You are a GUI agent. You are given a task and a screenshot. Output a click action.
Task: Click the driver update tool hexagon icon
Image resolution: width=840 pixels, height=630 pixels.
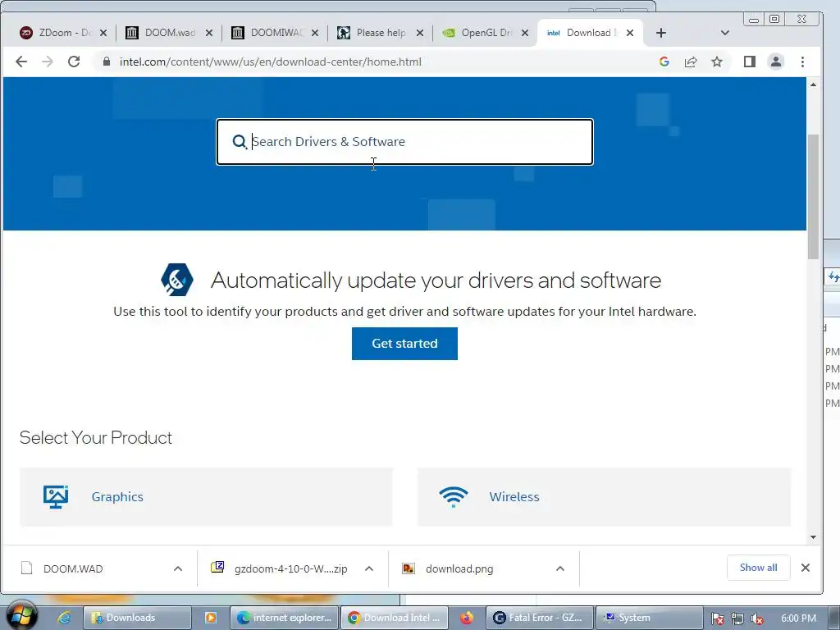(177, 280)
